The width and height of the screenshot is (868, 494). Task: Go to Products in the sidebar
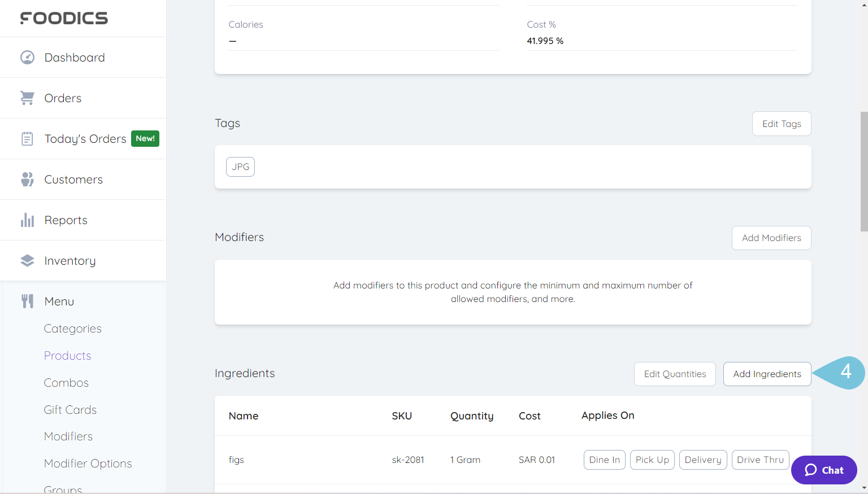68,356
